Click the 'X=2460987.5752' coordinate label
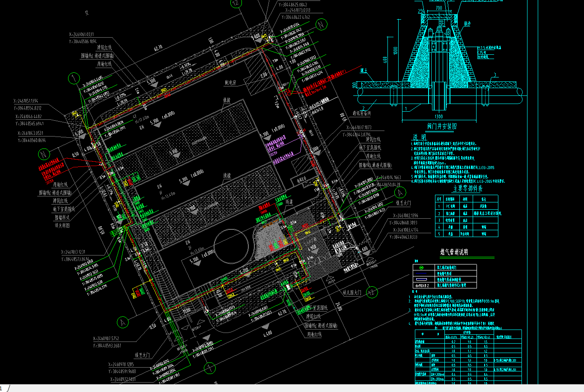The width and height of the screenshot is (584, 392). 106,339
